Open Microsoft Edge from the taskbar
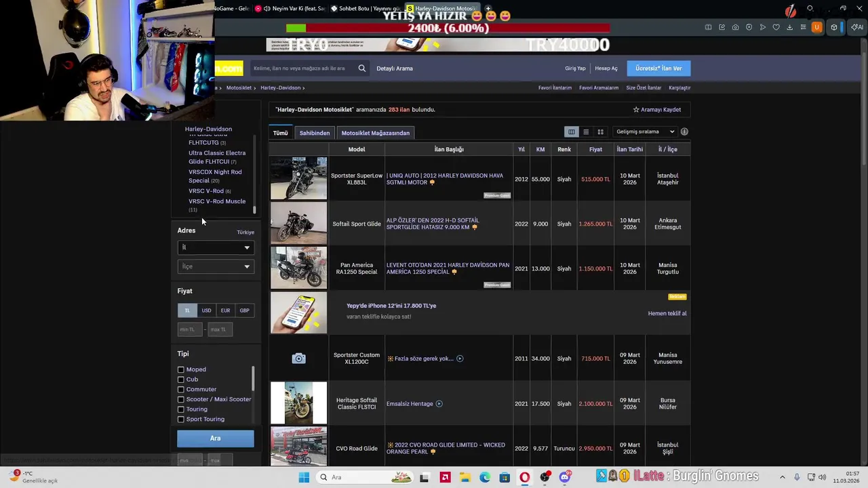This screenshot has width=868, height=488. (485, 477)
